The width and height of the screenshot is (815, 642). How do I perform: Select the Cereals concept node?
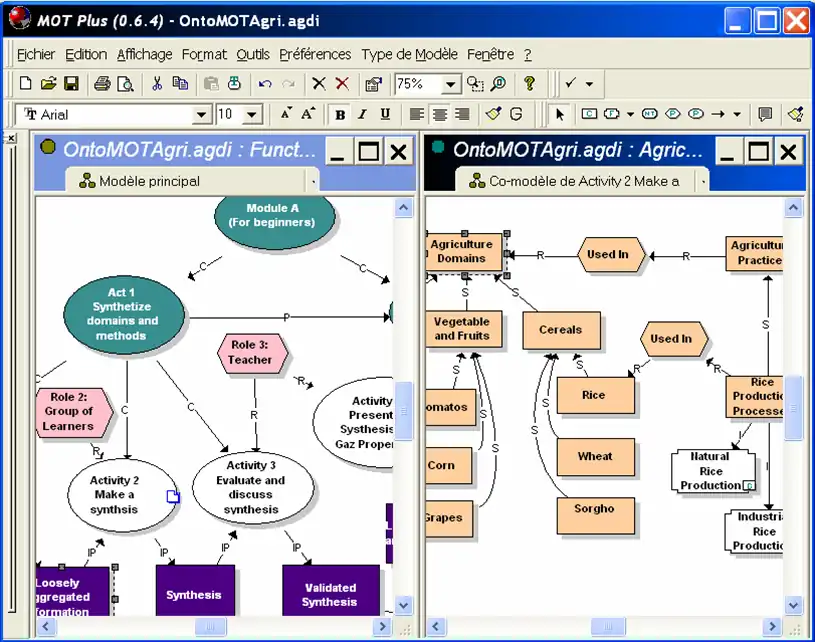pos(560,330)
